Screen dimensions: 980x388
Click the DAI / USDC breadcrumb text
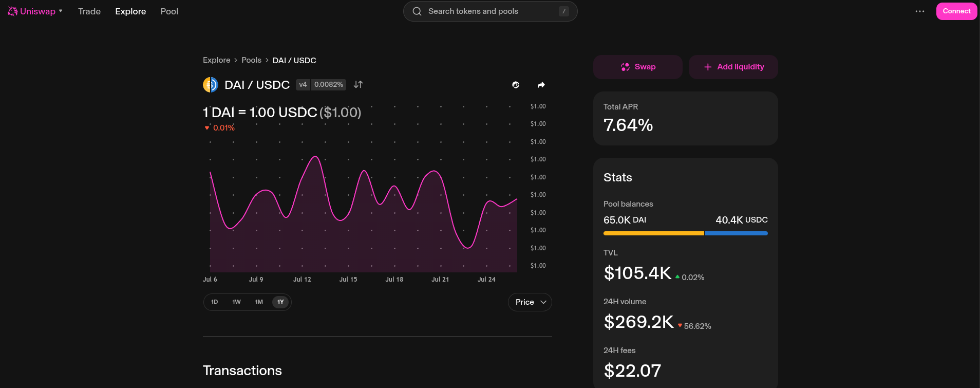[294, 61]
